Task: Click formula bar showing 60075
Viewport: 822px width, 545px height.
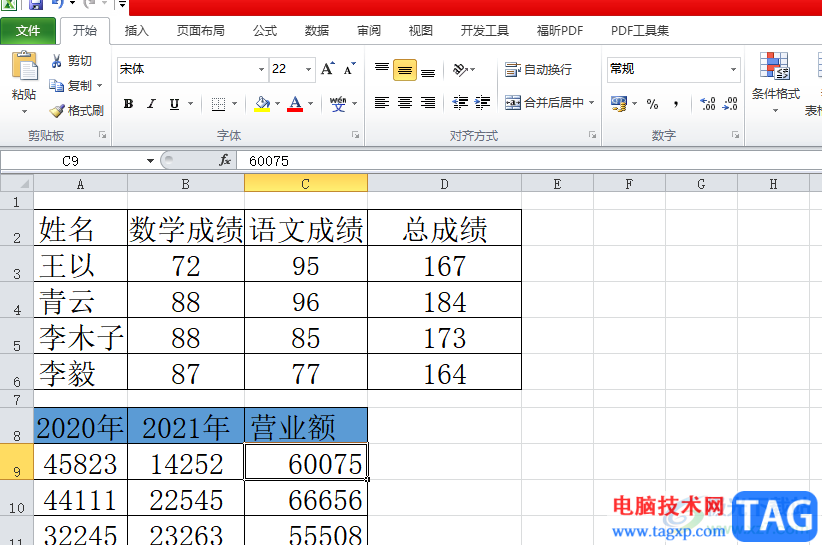Action: tap(529, 161)
